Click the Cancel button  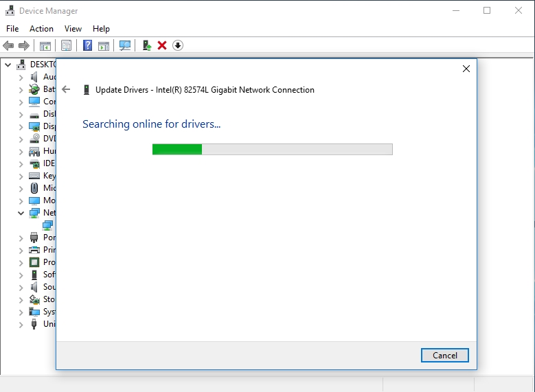pos(444,355)
